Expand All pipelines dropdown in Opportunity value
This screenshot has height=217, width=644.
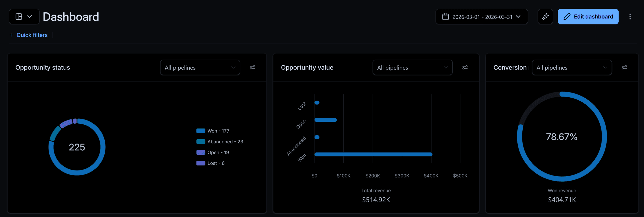pyautogui.click(x=413, y=67)
